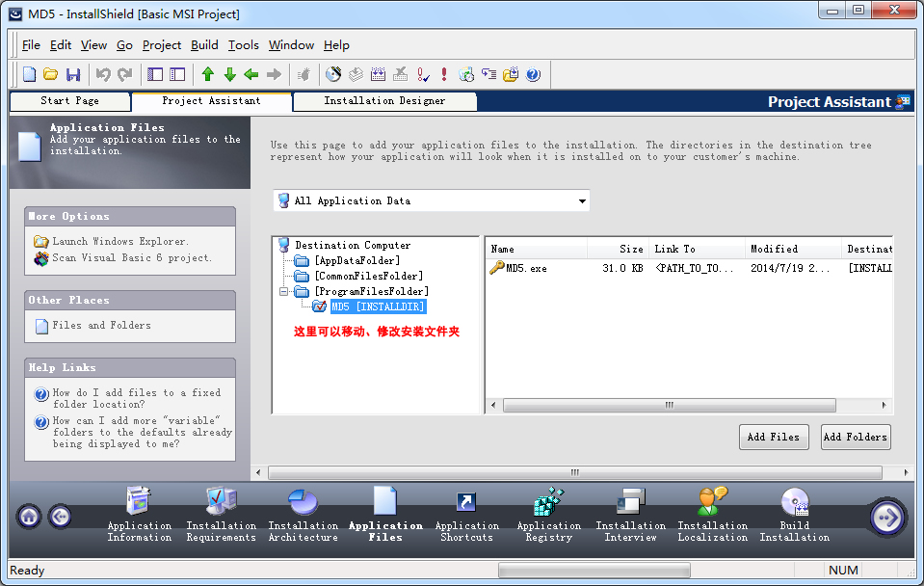Image resolution: width=924 pixels, height=586 pixels.
Task: Click the file list scroll-right arrow
Action: (884, 406)
